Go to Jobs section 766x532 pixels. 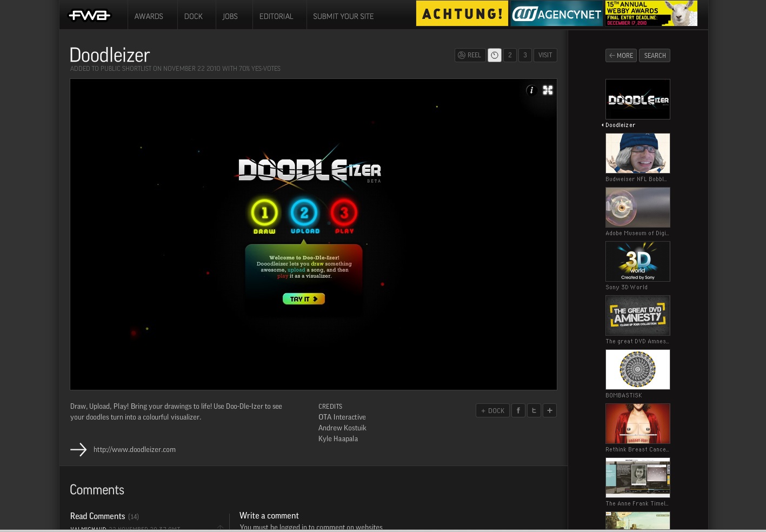tap(230, 16)
